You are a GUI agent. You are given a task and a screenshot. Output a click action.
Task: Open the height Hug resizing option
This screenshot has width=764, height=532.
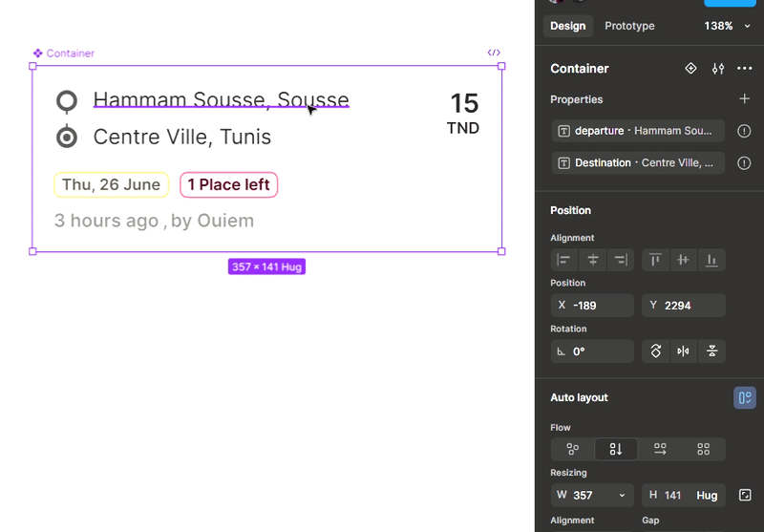coord(707,496)
